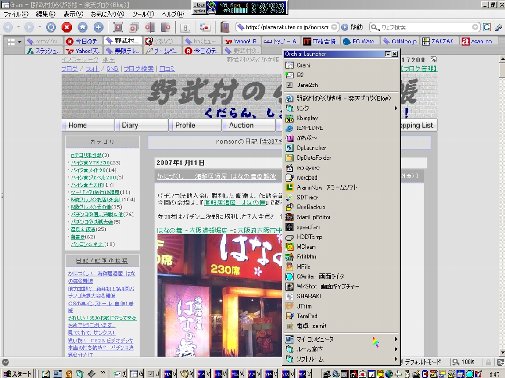Switch to the Yahoo!天 tab
This screenshot has height=378, width=505.
click(x=83, y=51)
